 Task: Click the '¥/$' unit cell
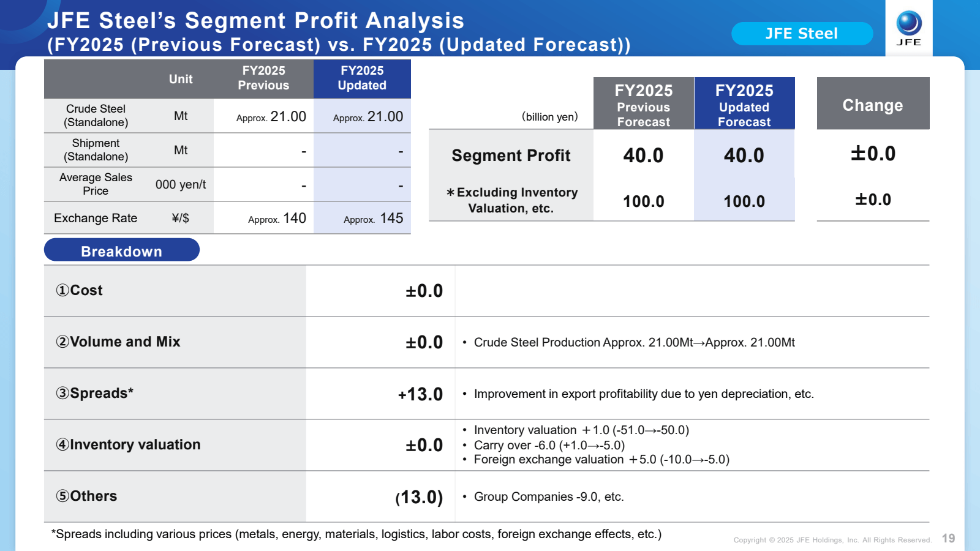pos(181,219)
